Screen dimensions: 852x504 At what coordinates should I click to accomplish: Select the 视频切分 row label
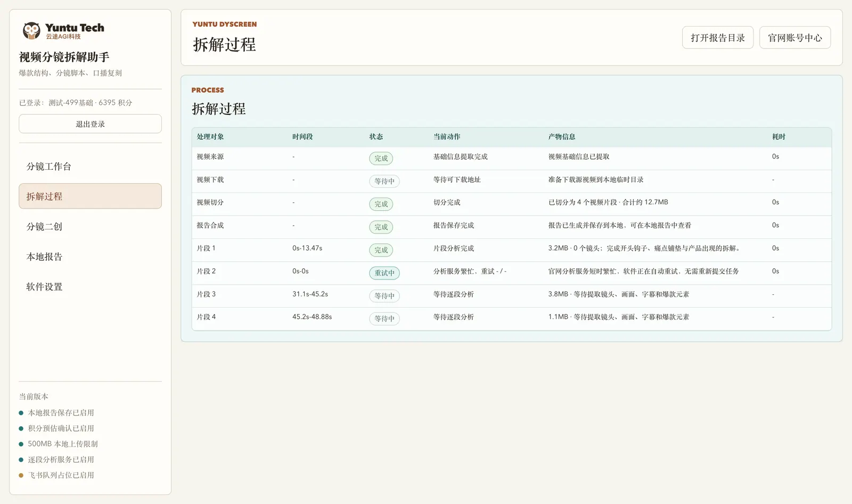[x=210, y=202]
